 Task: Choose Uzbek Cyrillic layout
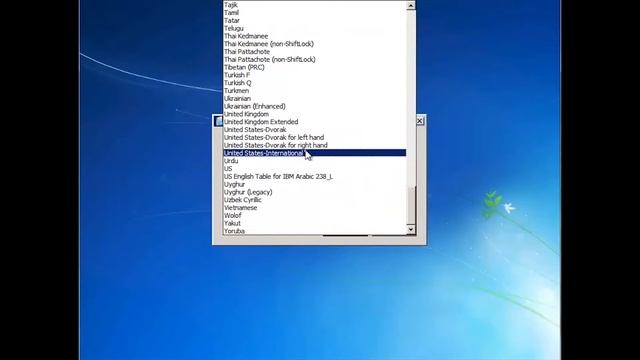click(315, 200)
